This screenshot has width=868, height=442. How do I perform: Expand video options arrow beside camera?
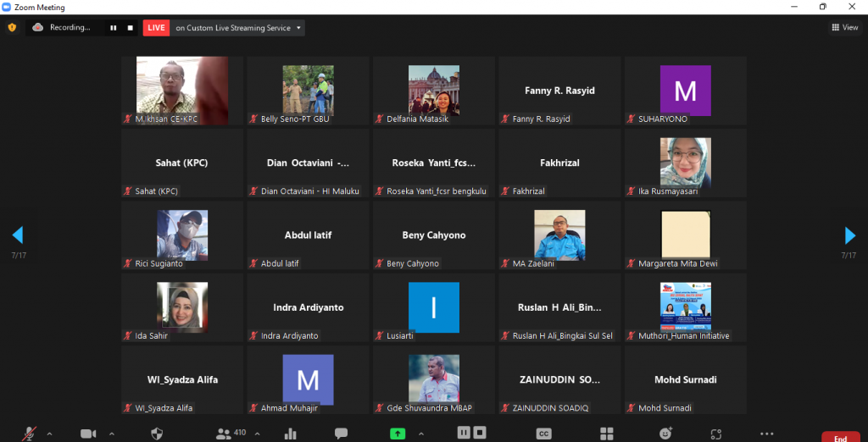point(111,434)
